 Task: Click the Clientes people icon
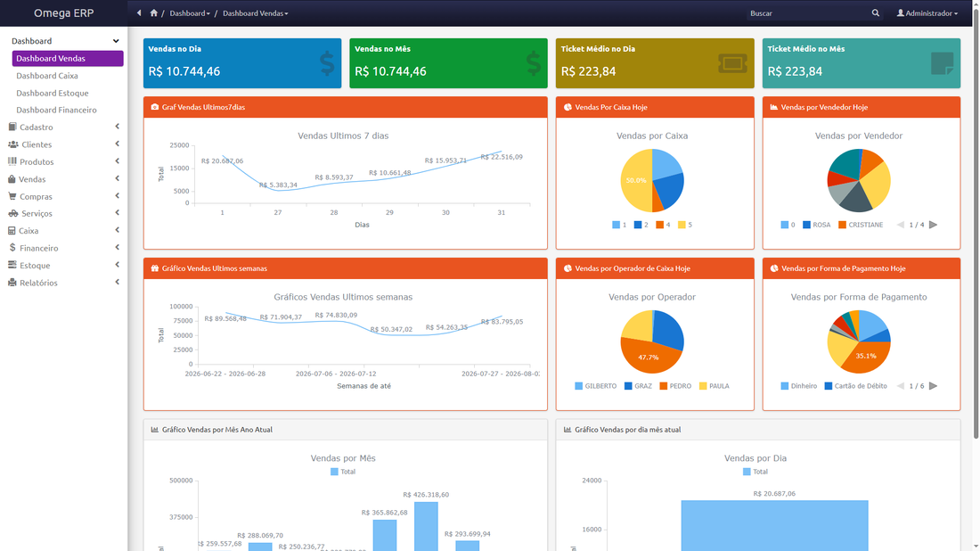13,144
